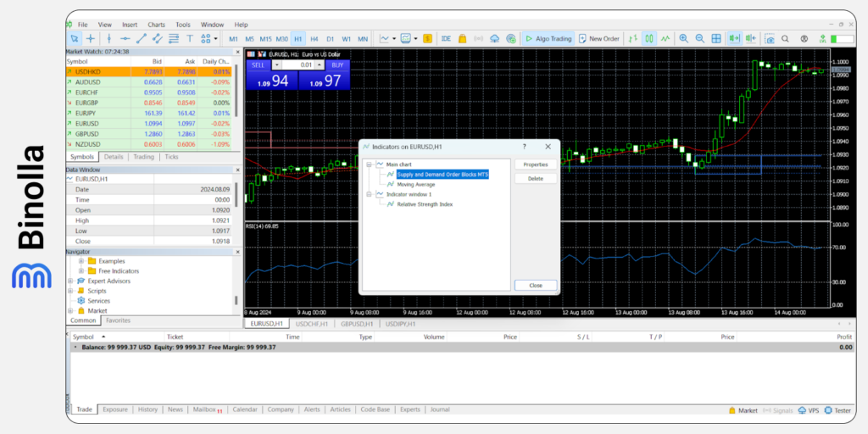Switch chart to line chart mode

pyautogui.click(x=665, y=39)
